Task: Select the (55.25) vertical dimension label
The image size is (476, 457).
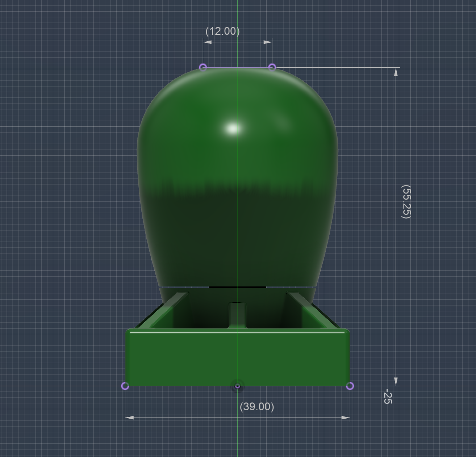Action: 406,202
